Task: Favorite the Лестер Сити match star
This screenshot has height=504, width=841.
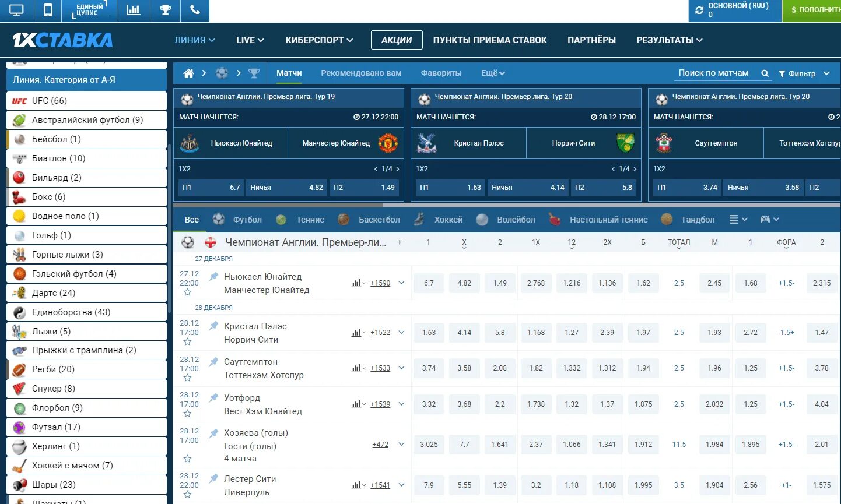Action: coord(187,495)
